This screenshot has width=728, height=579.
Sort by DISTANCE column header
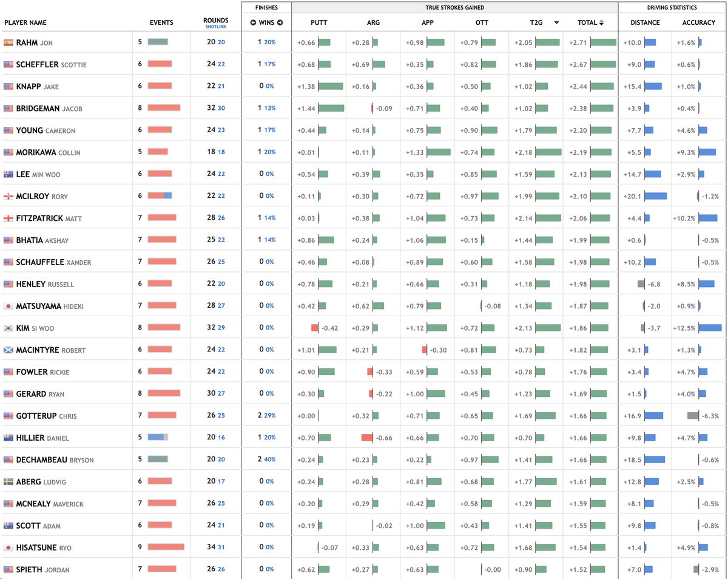(x=645, y=23)
